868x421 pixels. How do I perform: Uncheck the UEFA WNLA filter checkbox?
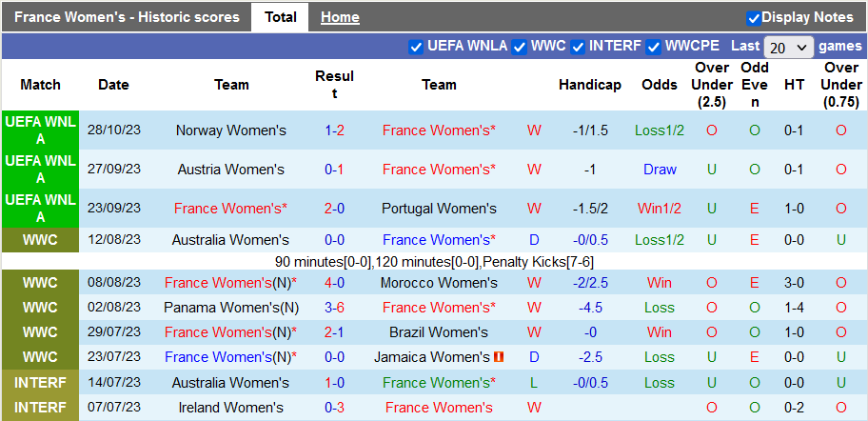coord(416,46)
